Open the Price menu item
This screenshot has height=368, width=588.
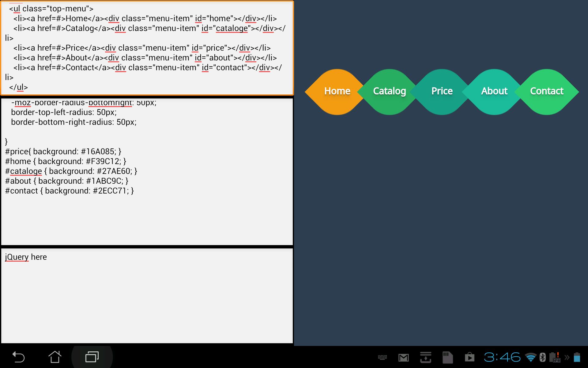pyautogui.click(x=442, y=91)
